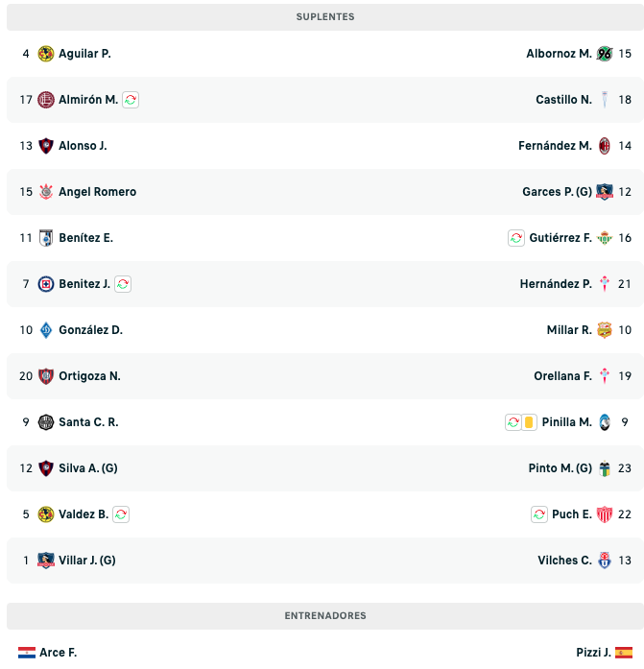Click the substitution icon beside Gutiérrez F.
This screenshot has height=669, width=644.
516,238
